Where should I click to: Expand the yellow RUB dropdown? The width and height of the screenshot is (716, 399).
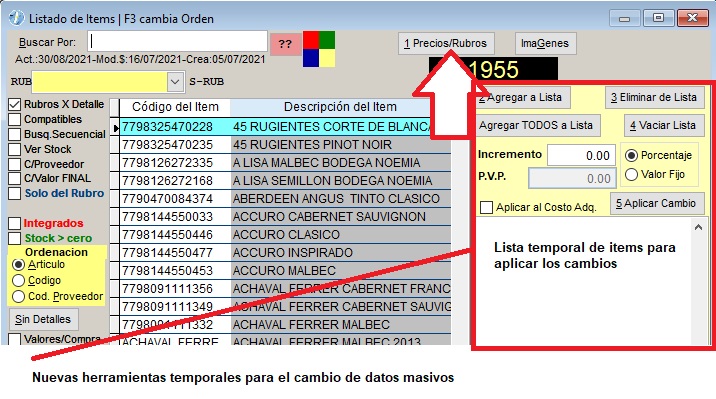pos(175,82)
